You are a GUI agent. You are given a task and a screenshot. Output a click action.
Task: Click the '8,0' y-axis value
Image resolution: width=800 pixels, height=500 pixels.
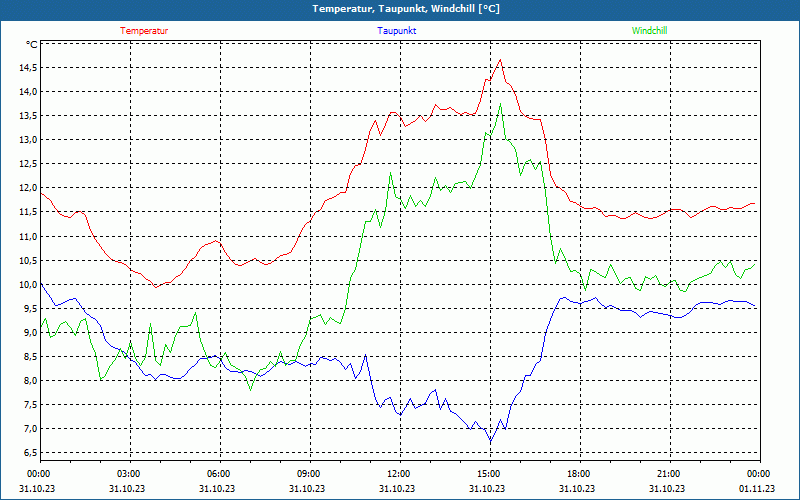coord(31,381)
